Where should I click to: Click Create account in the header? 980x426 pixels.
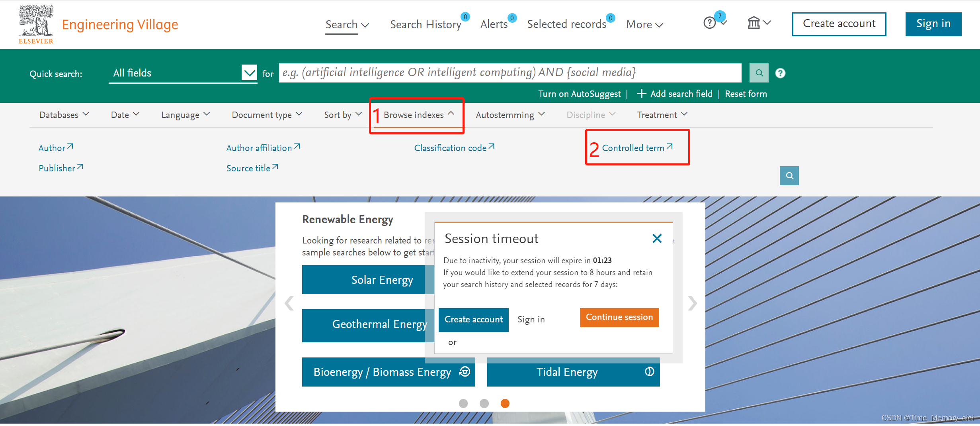coord(839,24)
